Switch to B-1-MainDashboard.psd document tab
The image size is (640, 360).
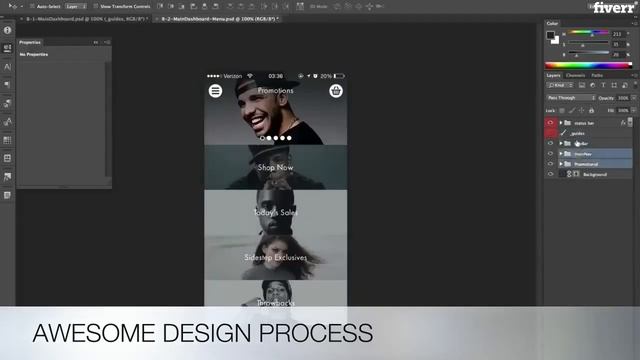[84, 19]
